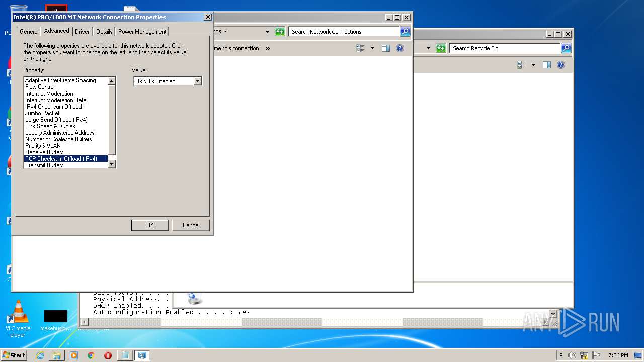
Task: Toggle preview pane in Recycle Bin window
Action: tap(547, 65)
